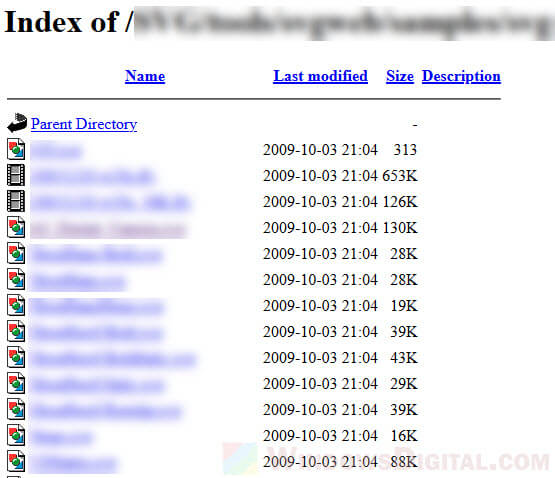Open the blurred file link sized 130K

(x=109, y=229)
